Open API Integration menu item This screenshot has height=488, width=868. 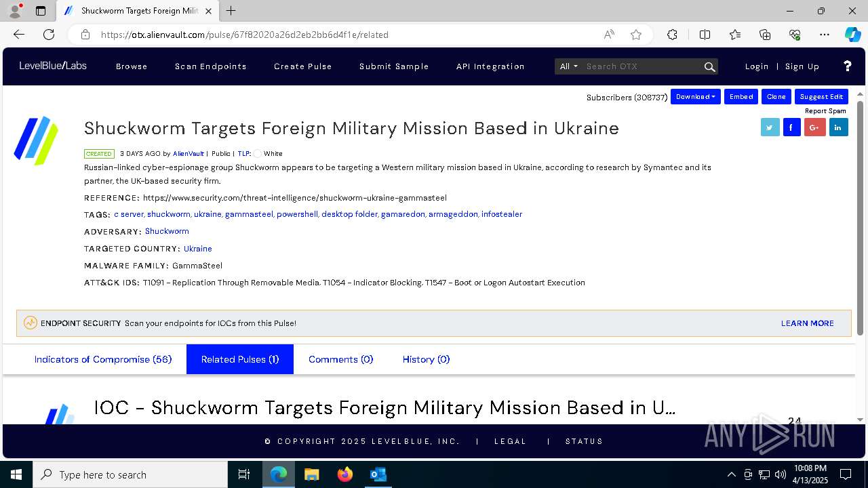tap(490, 66)
